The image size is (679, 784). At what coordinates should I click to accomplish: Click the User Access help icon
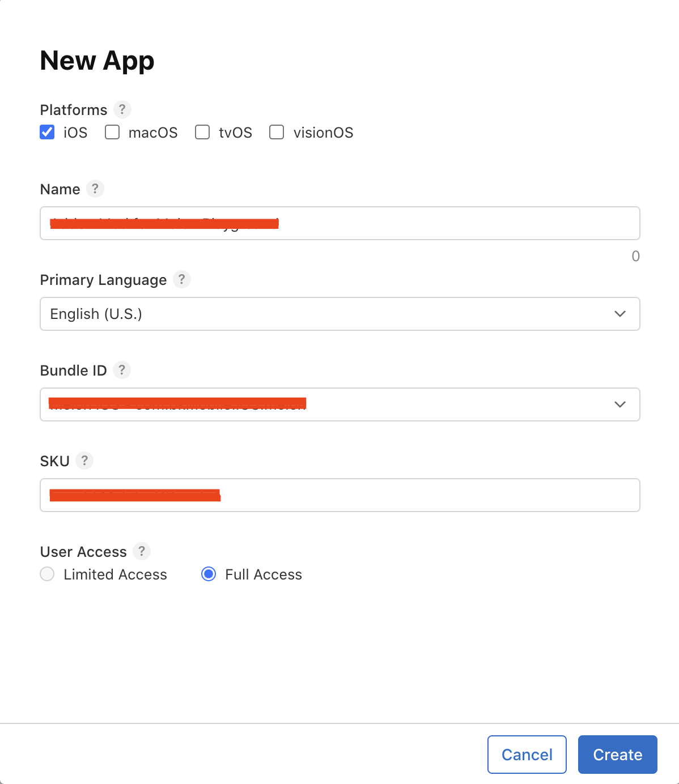pos(142,551)
